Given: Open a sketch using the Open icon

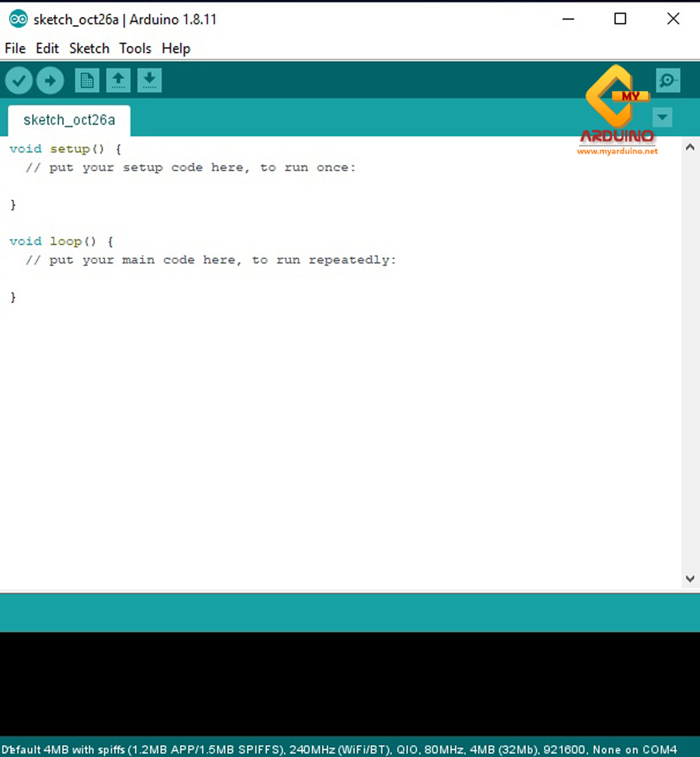Looking at the screenshot, I should coord(118,81).
